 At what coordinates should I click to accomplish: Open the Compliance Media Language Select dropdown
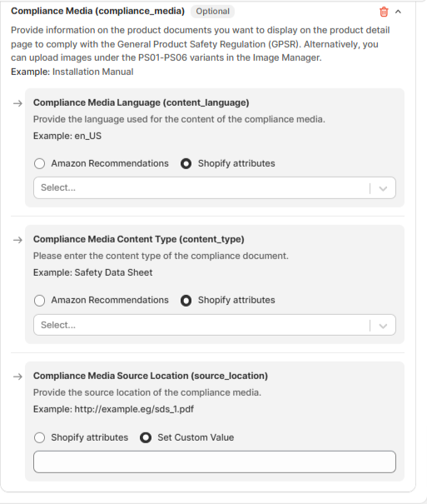pyautogui.click(x=215, y=188)
